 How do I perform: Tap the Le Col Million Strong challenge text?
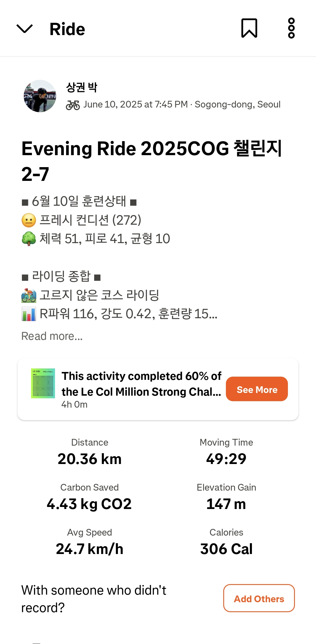pos(142,384)
